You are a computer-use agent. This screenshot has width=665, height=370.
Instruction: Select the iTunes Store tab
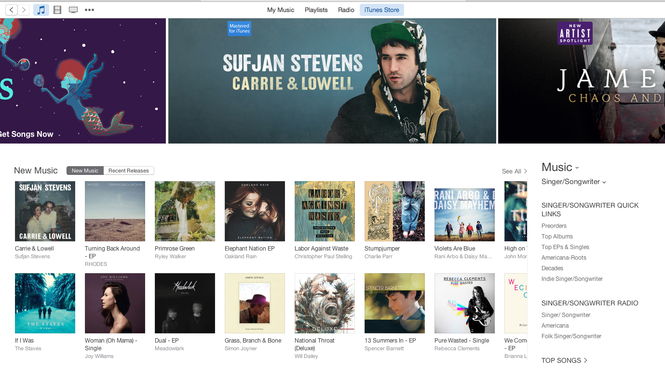coord(382,10)
